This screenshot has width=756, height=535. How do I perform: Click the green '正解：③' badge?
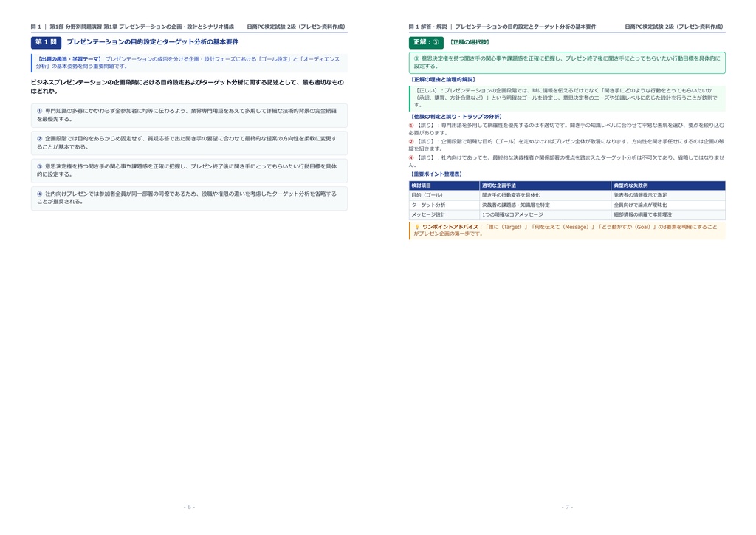[x=426, y=42]
